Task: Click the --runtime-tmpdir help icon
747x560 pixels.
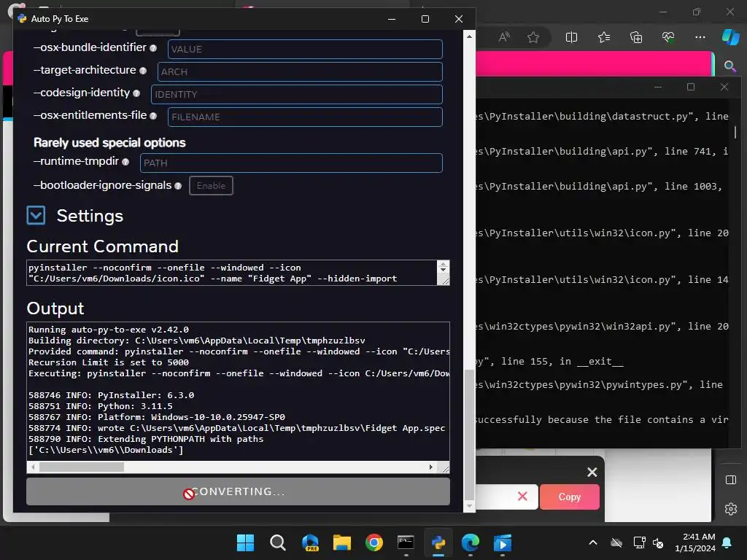Action: coord(125,162)
